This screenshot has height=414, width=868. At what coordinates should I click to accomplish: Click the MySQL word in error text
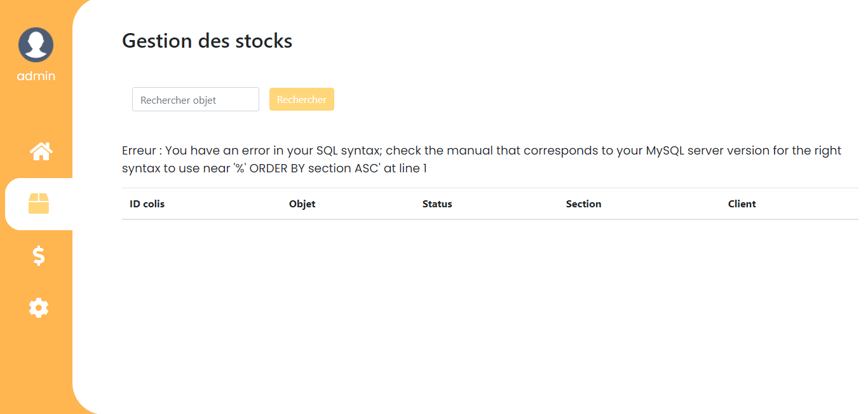click(x=665, y=151)
